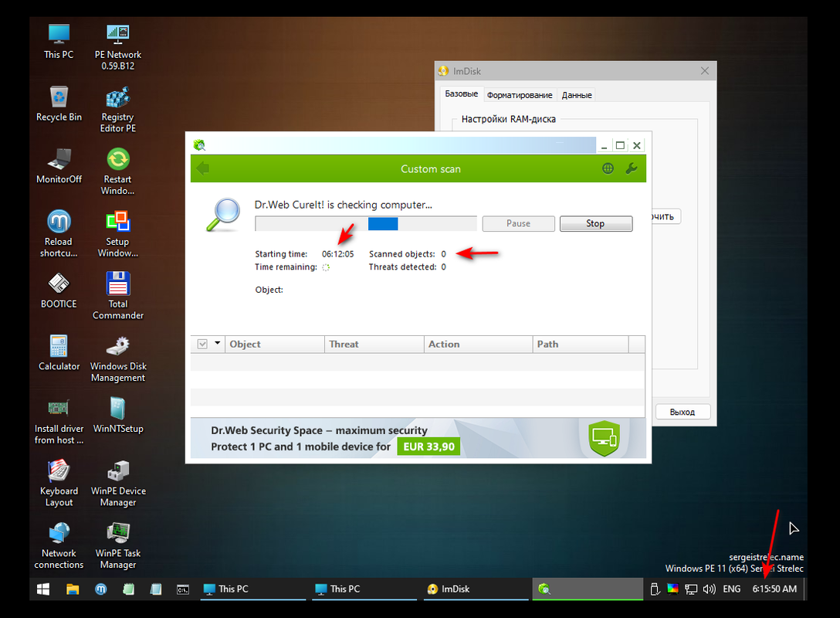
Task: Click the USB device tray icon
Action: (x=655, y=589)
